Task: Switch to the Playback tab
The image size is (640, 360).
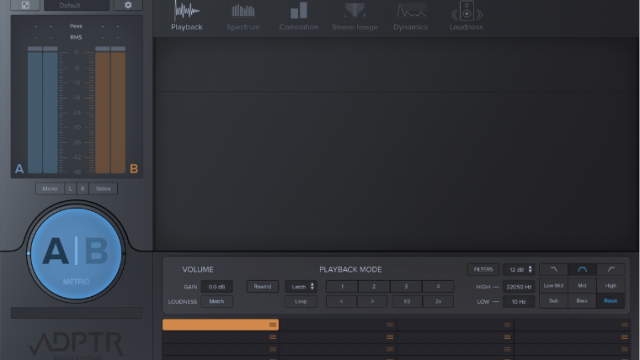Action: tap(187, 16)
